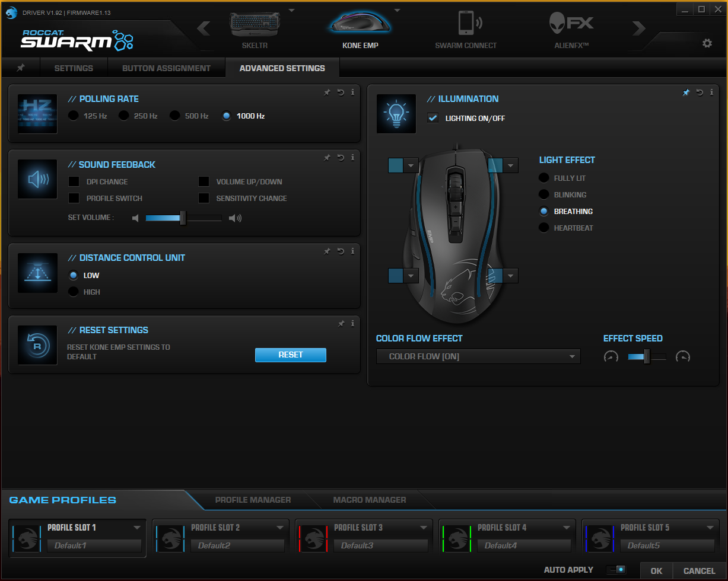Reset the Polling Rate panel with undo icon
This screenshot has height=581, width=728.
(341, 92)
